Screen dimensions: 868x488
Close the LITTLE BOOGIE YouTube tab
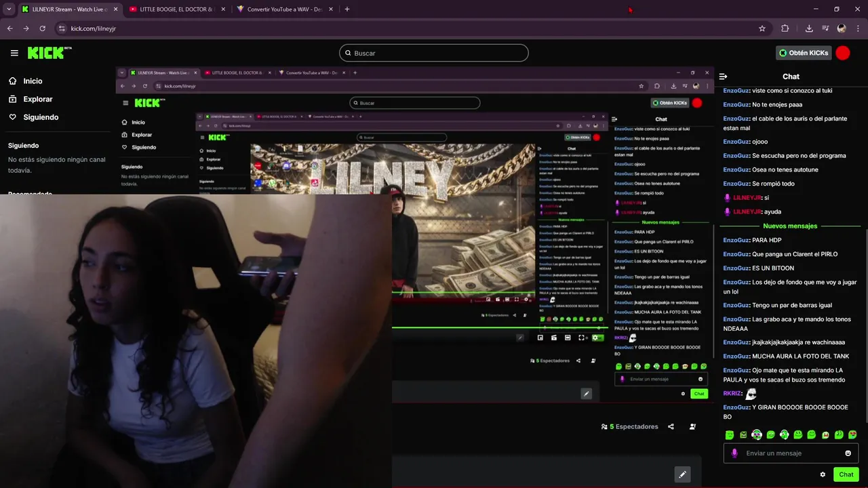[222, 9]
